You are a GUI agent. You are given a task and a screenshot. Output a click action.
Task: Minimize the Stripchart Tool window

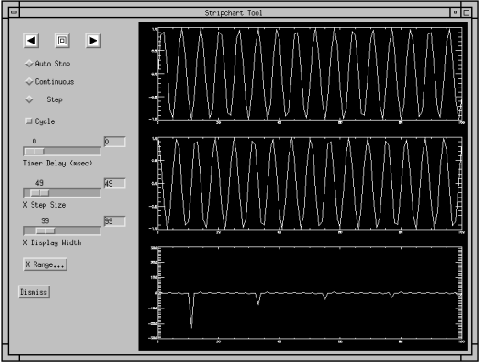pos(455,13)
